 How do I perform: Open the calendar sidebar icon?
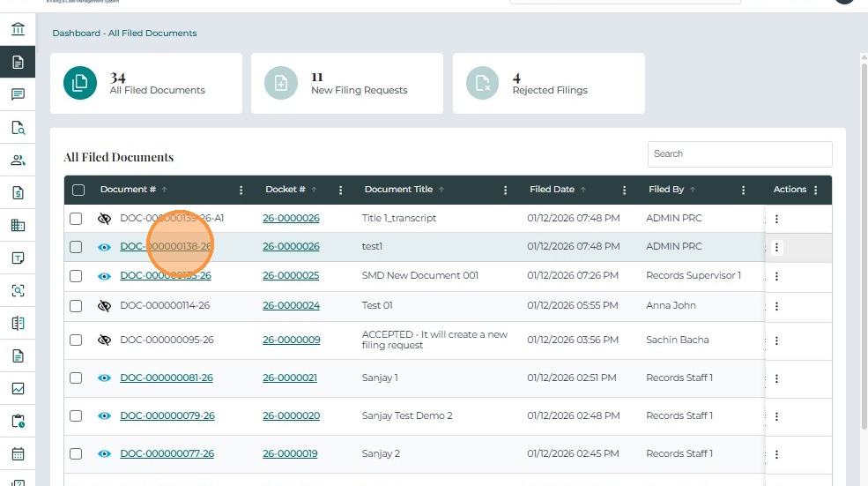18,454
